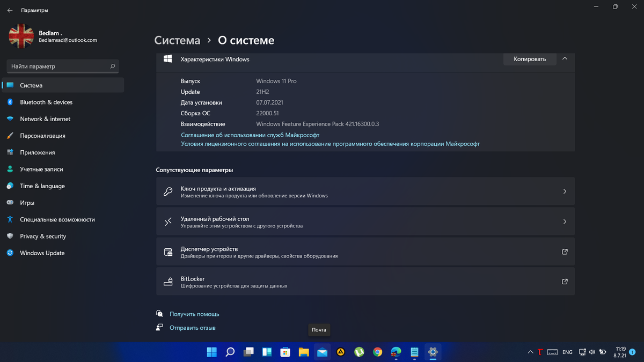Viewport: 644px width, 362px height.
Task: Open Приложения settings
Action: [x=63, y=152]
